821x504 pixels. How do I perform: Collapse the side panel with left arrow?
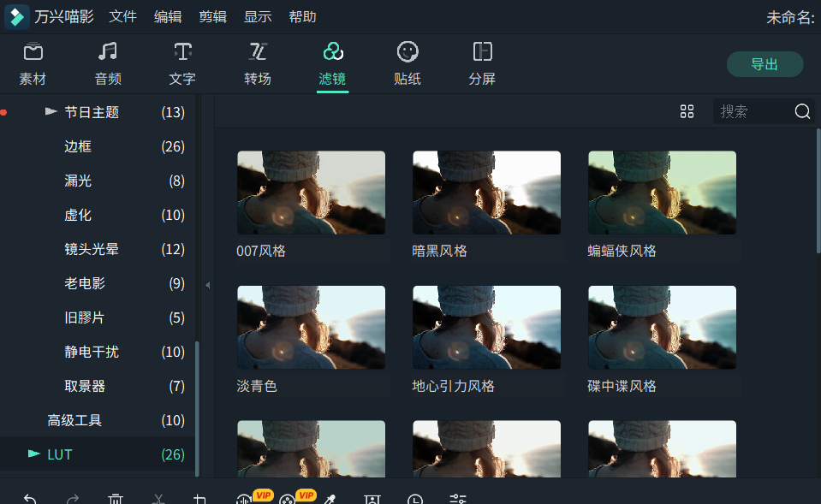[x=207, y=285]
